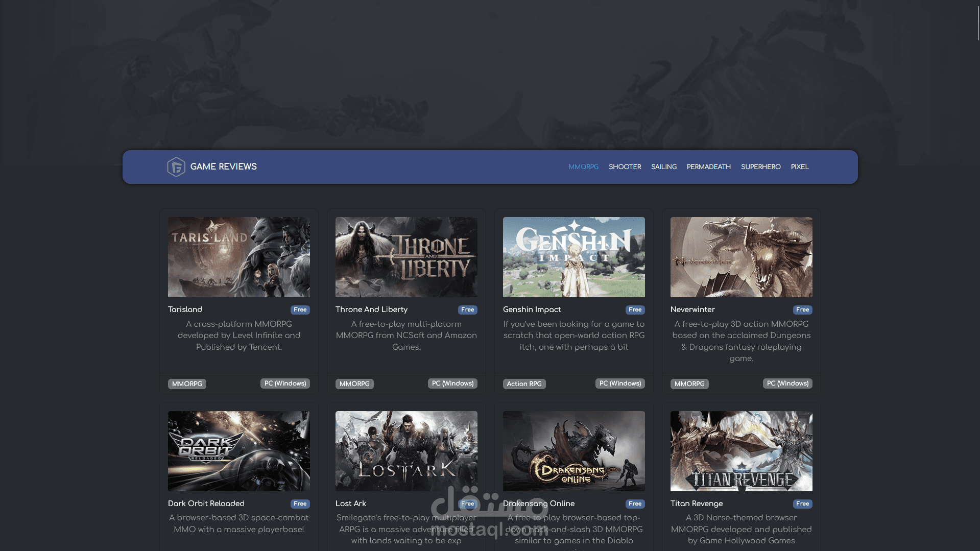Open the Dark Orbit Reloaded thumbnail

[x=239, y=451]
